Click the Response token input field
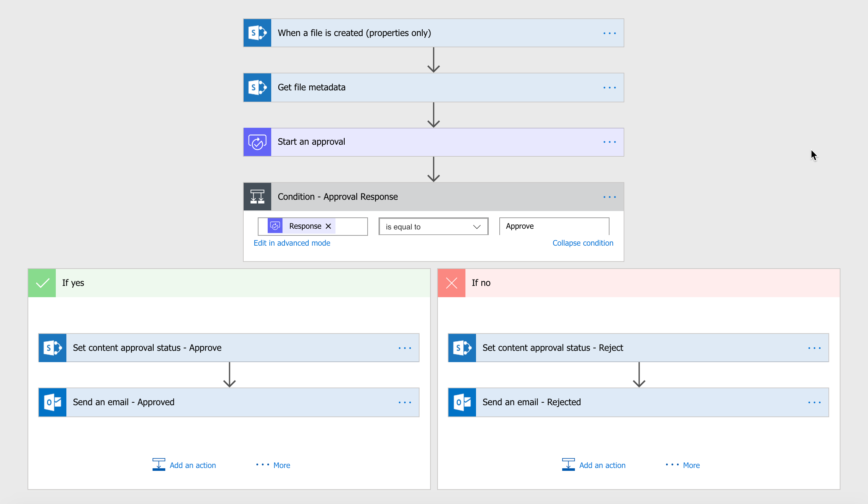 pos(314,226)
